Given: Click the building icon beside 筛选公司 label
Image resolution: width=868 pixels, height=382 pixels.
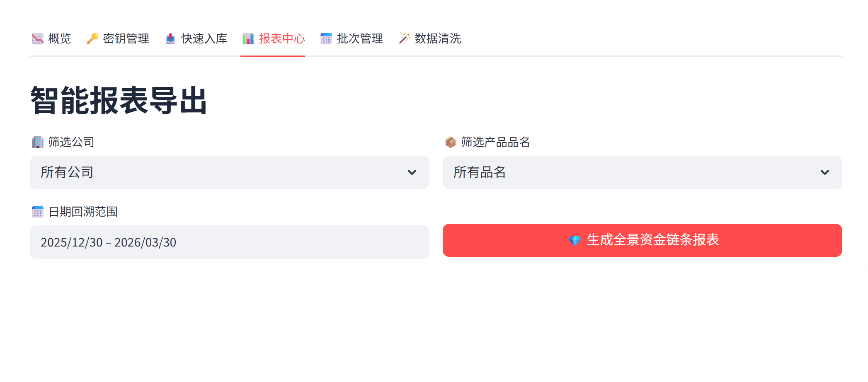Looking at the screenshot, I should point(38,142).
